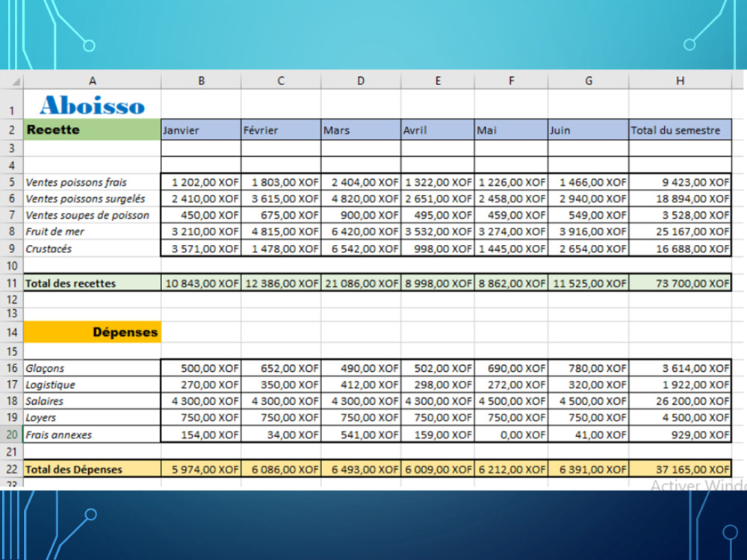This screenshot has width=747, height=560.
Task: Select column H header
Action: (680, 81)
